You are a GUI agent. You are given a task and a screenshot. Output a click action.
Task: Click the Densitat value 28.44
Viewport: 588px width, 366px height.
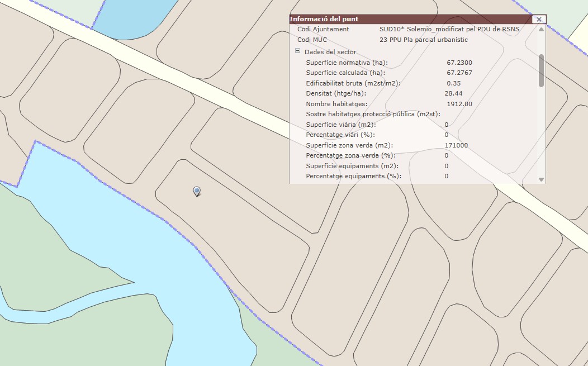453,93
